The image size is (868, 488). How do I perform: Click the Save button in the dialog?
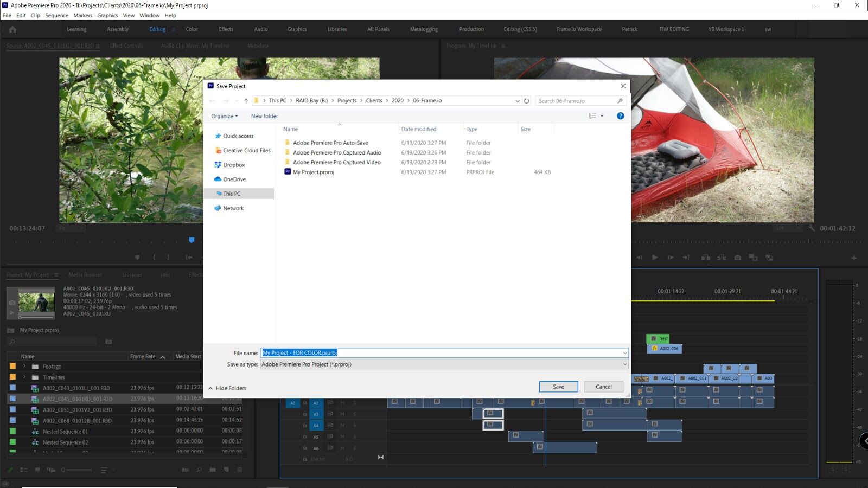coord(558,386)
